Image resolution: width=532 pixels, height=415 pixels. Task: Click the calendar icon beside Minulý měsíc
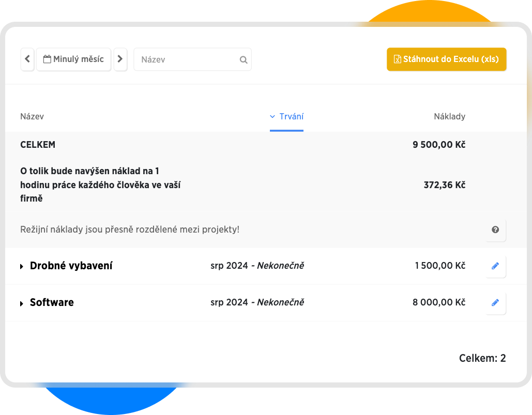[x=47, y=59]
